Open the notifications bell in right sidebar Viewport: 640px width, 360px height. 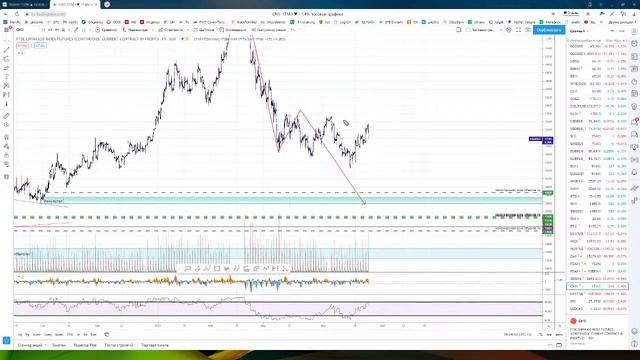(634, 173)
